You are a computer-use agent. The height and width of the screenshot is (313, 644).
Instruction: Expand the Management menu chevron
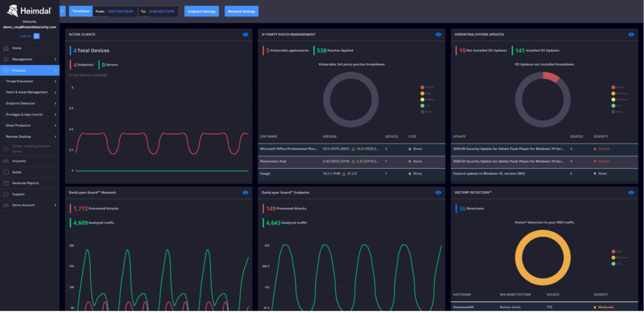coord(55,59)
